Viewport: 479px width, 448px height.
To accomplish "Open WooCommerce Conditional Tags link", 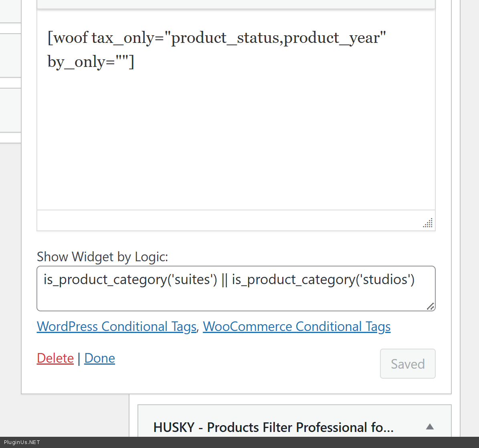I will click(x=297, y=327).
